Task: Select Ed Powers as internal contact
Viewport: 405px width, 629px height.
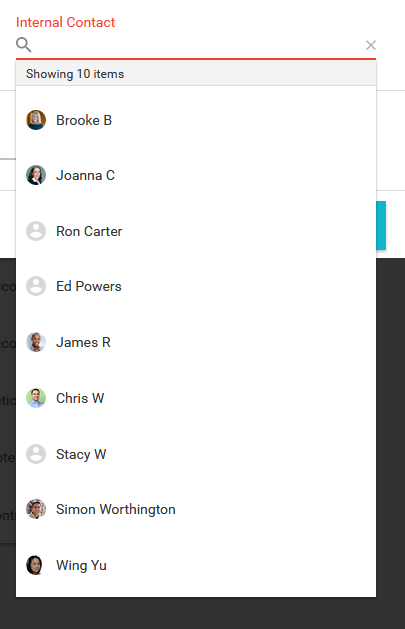Action: coord(196,286)
